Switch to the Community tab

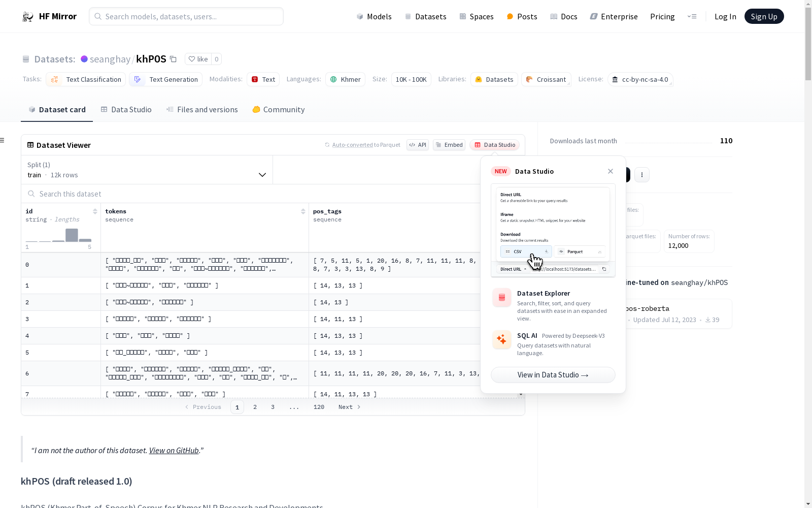click(x=279, y=110)
